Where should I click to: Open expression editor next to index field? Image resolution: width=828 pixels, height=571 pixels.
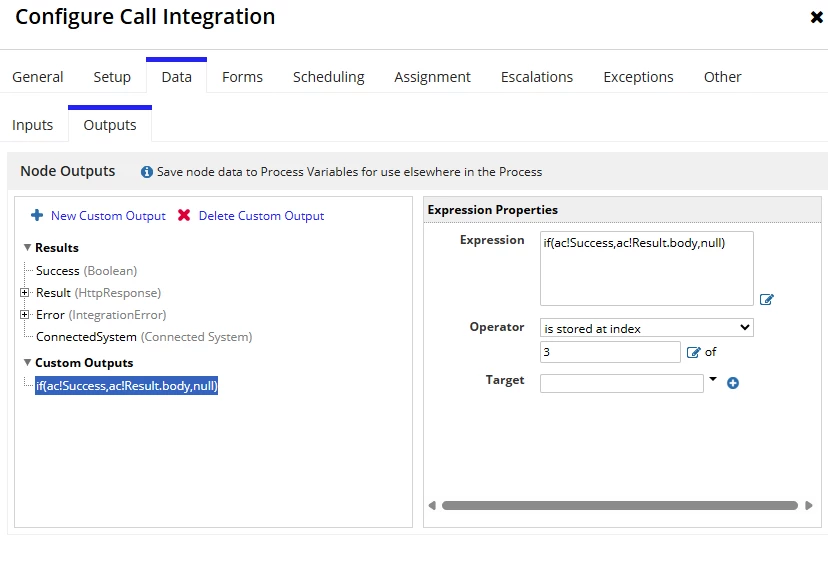tap(693, 352)
